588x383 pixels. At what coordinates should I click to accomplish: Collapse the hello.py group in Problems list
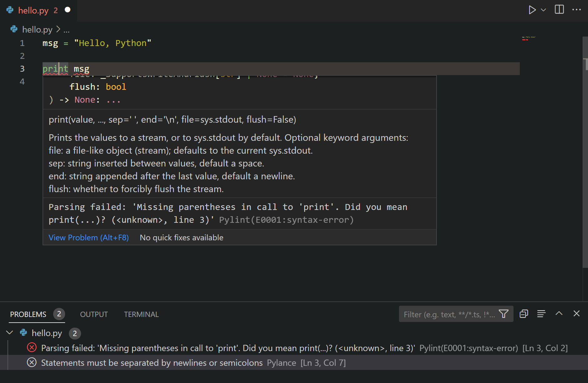[x=10, y=333]
